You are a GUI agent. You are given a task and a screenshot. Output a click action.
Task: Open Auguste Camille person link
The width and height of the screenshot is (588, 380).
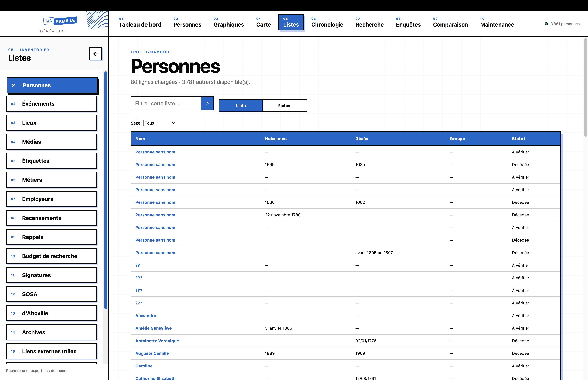click(x=152, y=353)
